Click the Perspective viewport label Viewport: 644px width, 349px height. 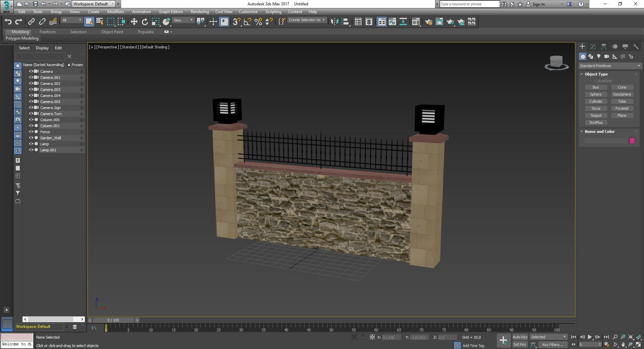tap(107, 47)
